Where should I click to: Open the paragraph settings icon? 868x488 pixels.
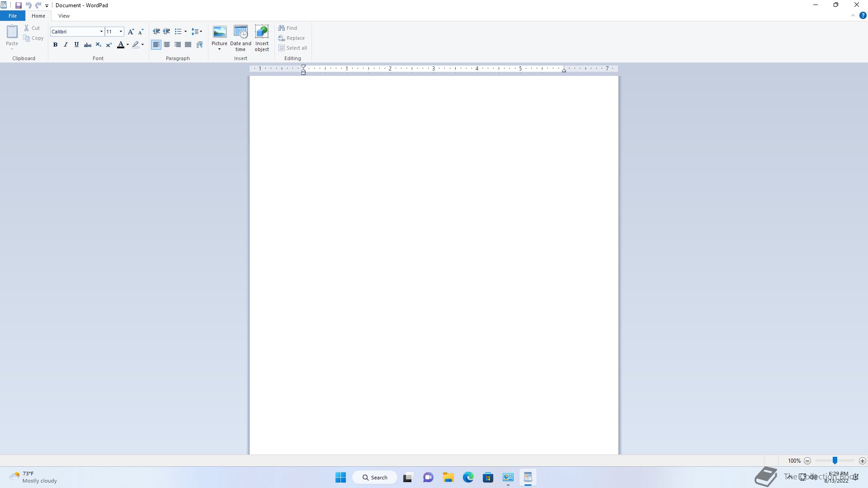click(199, 45)
